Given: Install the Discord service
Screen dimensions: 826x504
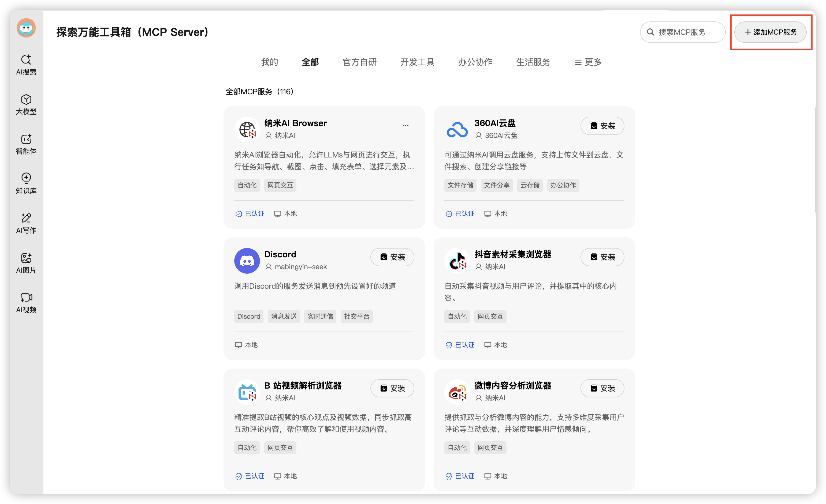Looking at the screenshot, I should (392, 257).
